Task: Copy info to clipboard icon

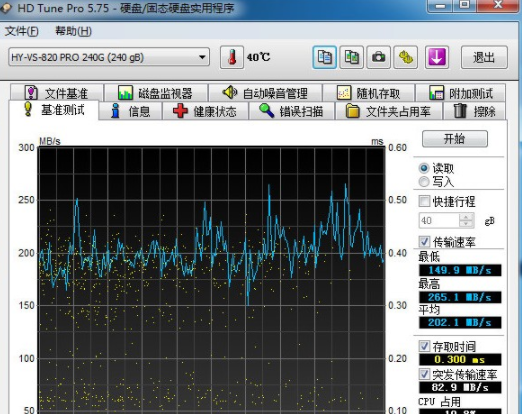Action: (x=324, y=57)
